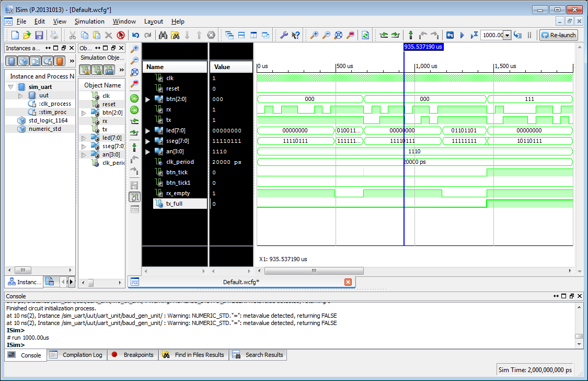Open the Simulation menu
Image resolution: width=588 pixels, height=381 pixels.
[89, 21]
